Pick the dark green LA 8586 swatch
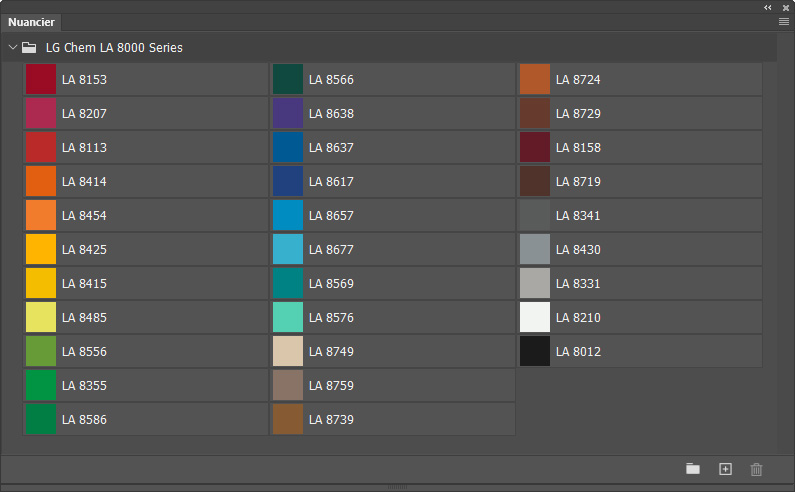Image resolution: width=795 pixels, height=492 pixels. tap(41, 419)
